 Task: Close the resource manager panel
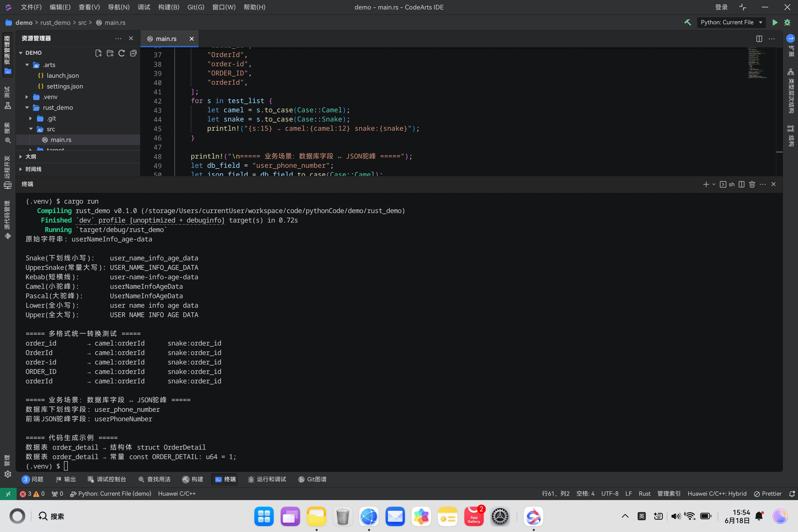[131, 38]
